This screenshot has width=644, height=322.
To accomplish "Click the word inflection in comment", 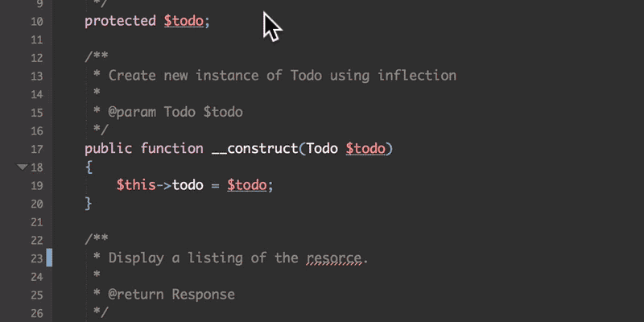I will pyautogui.click(x=417, y=76).
